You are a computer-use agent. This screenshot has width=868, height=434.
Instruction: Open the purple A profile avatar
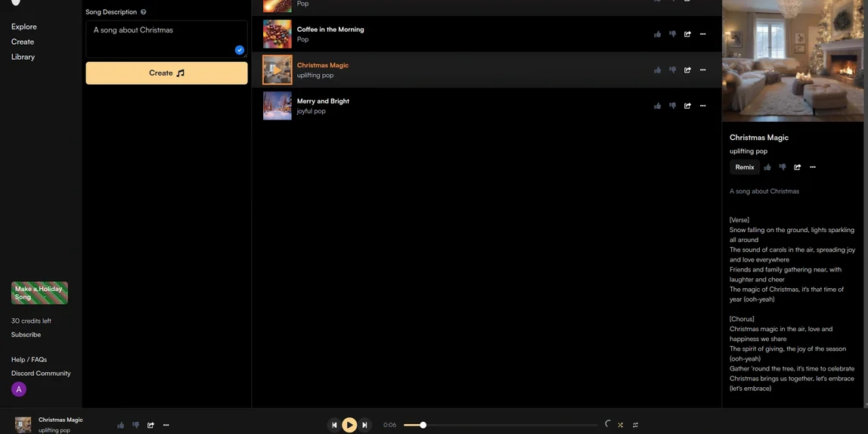(19, 389)
